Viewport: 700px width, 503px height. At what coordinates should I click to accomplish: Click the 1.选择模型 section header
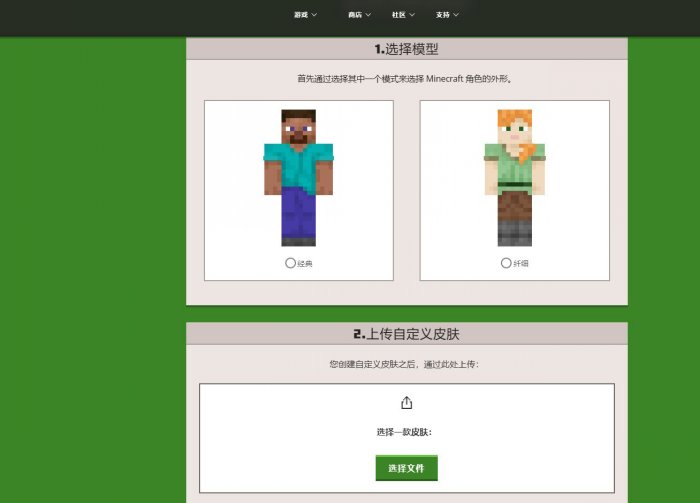pos(406,49)
